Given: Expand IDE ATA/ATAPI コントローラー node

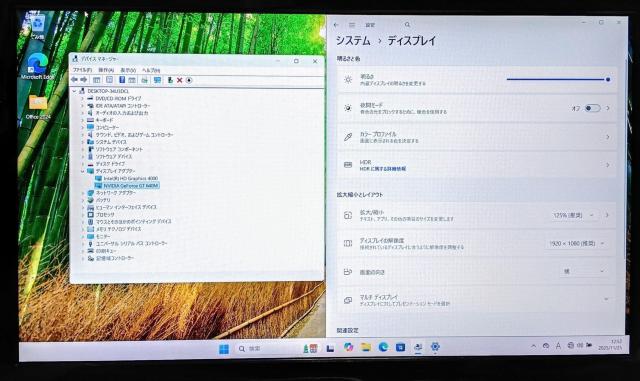Looking at the screenshot, I should click(x=82, y=106).
